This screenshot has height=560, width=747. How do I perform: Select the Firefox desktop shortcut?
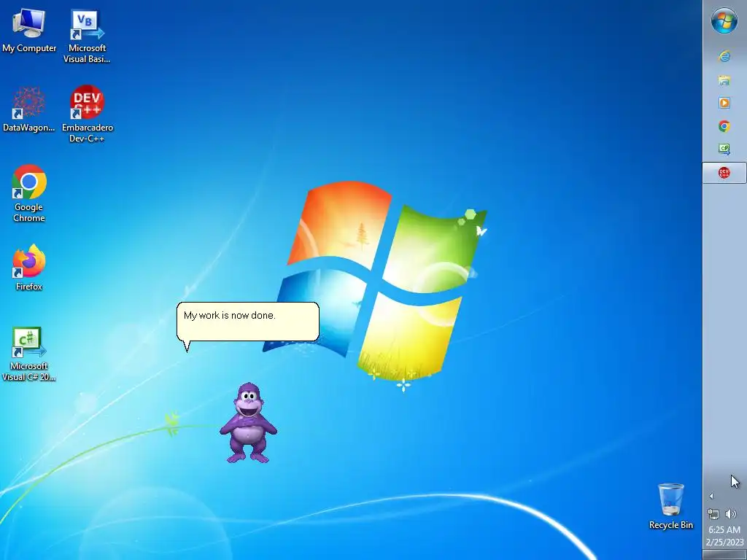point(29,268)
